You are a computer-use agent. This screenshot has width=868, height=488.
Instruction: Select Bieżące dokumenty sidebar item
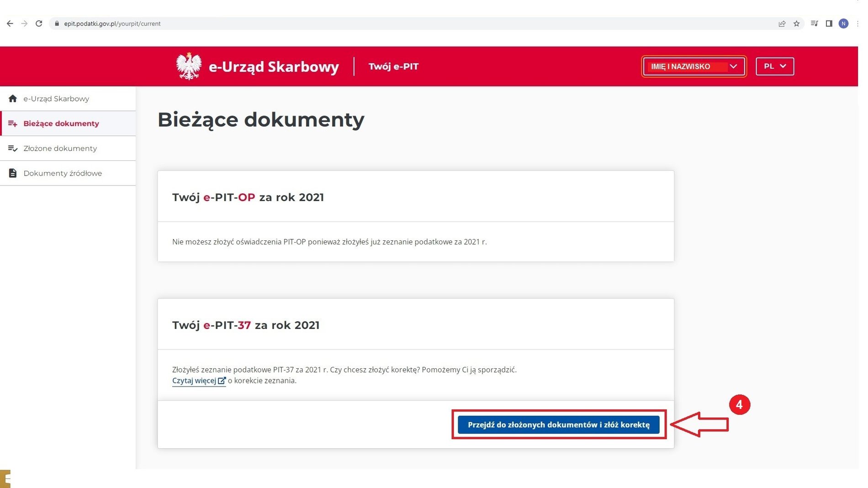point(68,123)
